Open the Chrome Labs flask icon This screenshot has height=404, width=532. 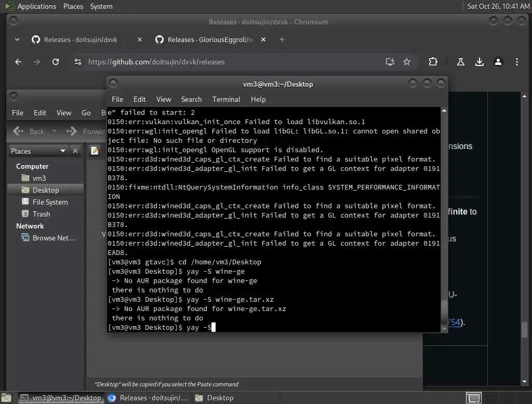point(461,62)
